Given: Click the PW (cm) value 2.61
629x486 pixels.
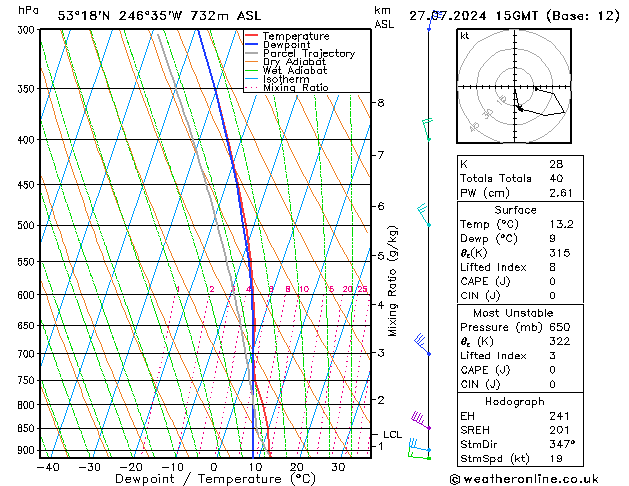Looking at the screenshot, I should click(561, 193).
